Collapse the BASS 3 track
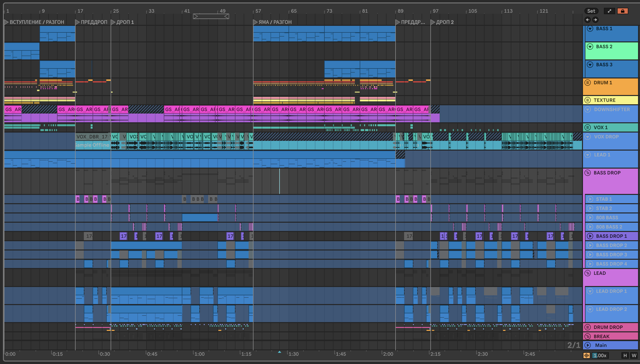The height and width of the screenshot is (364, 640). coord(590,65)
